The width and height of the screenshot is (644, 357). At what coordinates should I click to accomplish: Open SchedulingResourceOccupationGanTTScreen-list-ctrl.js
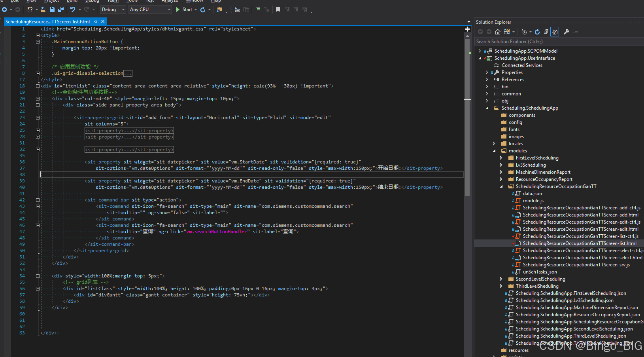(580, 236)
